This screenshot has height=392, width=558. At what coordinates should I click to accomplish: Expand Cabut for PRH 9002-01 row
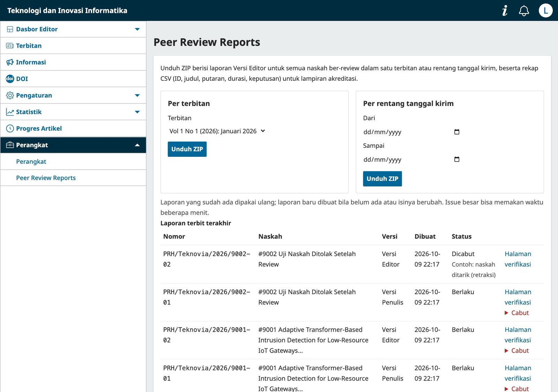pyautogui.click(x=517, y=313)
